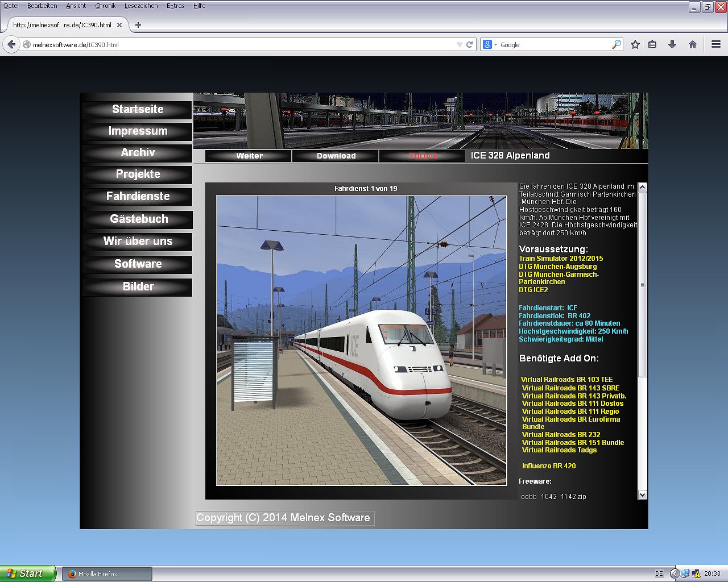Click the Windows Start button
728x582 pixels.
pyautogui.click(x=28, y=573)
